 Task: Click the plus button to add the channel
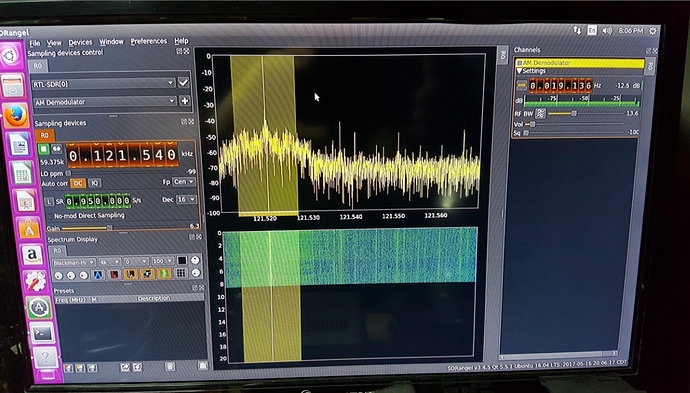tap(185, 101)
